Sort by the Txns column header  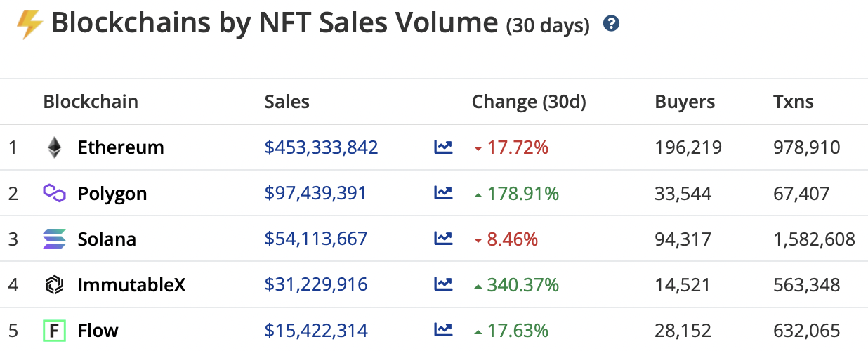click(793, 102)
